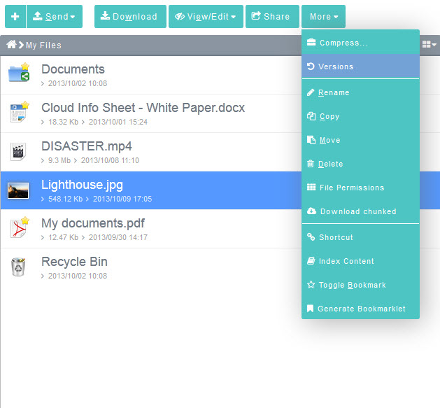Click date 2013/09/30 14:17
The image size is (440, 408).
click(x=118, y=237)
